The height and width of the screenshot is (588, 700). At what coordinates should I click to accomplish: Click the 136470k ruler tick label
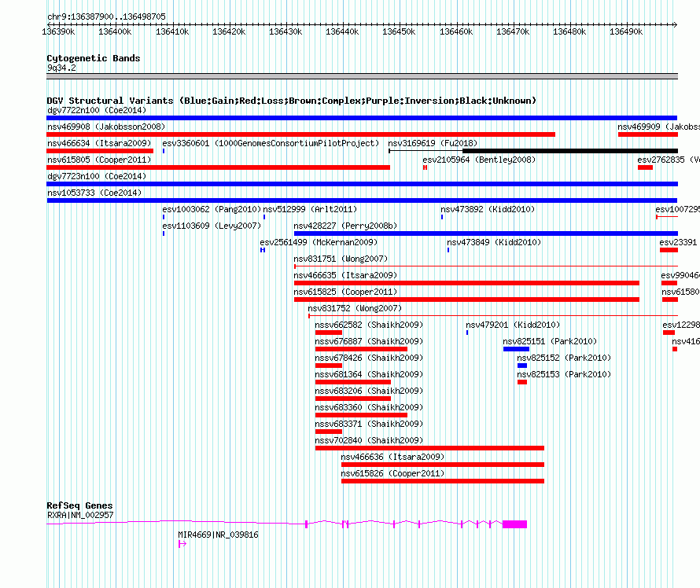pyautogui.click(x=513, y=31)
